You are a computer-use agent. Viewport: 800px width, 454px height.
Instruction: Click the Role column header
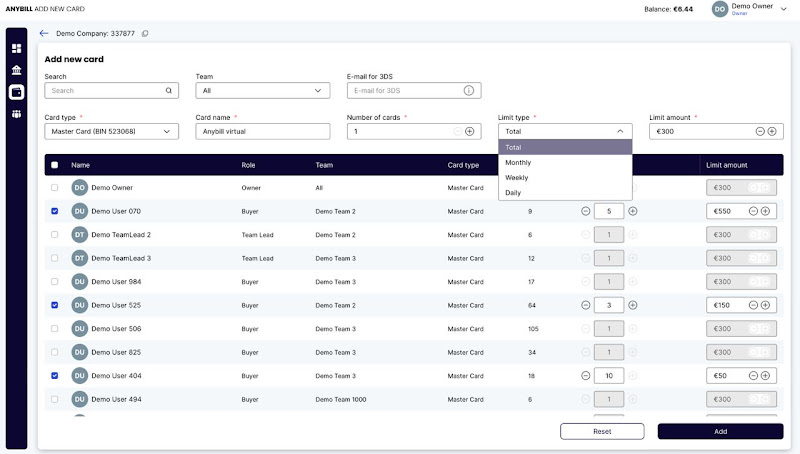[248, 165]
